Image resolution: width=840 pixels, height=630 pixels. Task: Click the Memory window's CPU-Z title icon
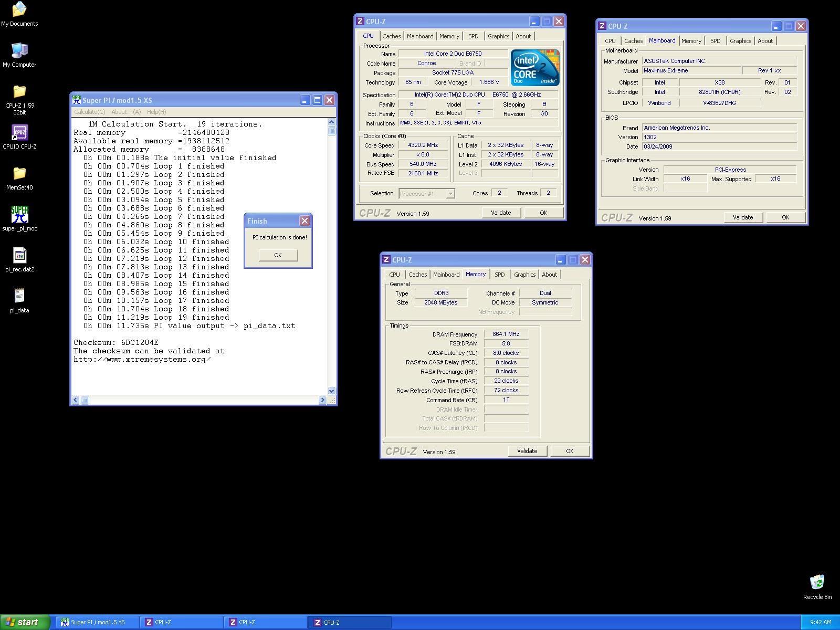[386, 260]
